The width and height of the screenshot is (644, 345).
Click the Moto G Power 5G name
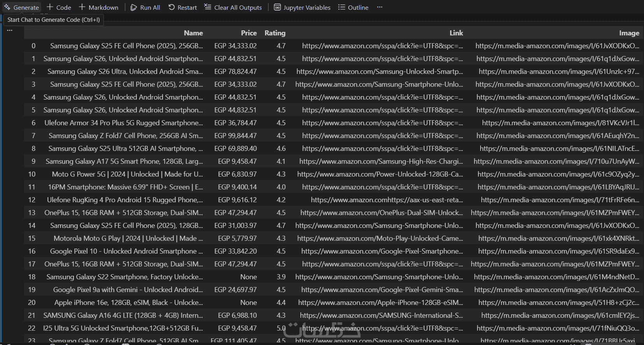pyautogui.click(x=128, y=174)
